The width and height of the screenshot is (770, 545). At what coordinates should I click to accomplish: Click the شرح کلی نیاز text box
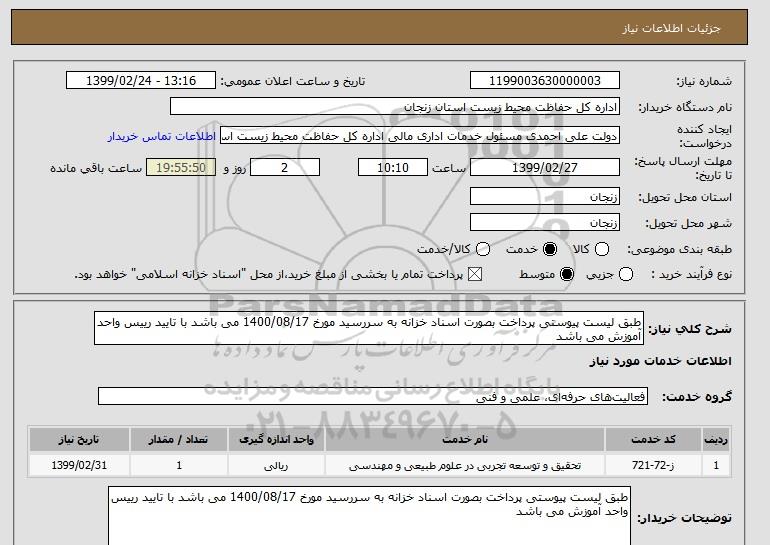[369, 328]
